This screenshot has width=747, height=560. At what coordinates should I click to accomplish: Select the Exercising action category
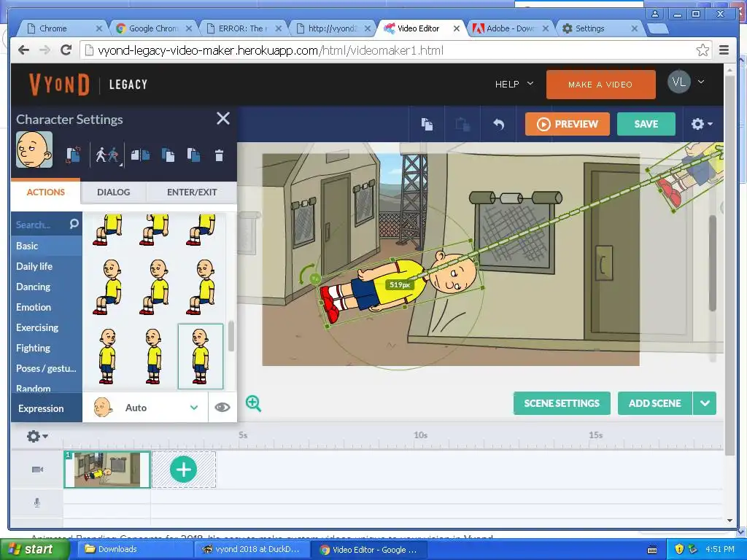coord(47,328)
